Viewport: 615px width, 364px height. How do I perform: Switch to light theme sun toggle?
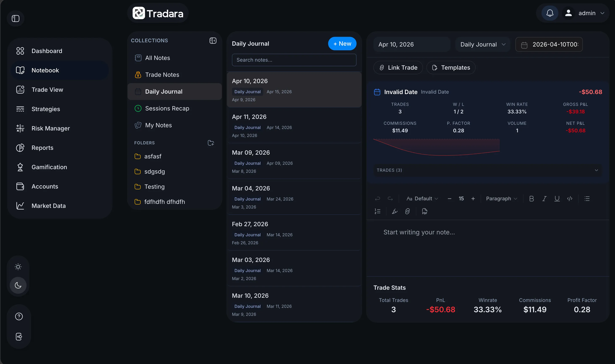click(18, 267)
